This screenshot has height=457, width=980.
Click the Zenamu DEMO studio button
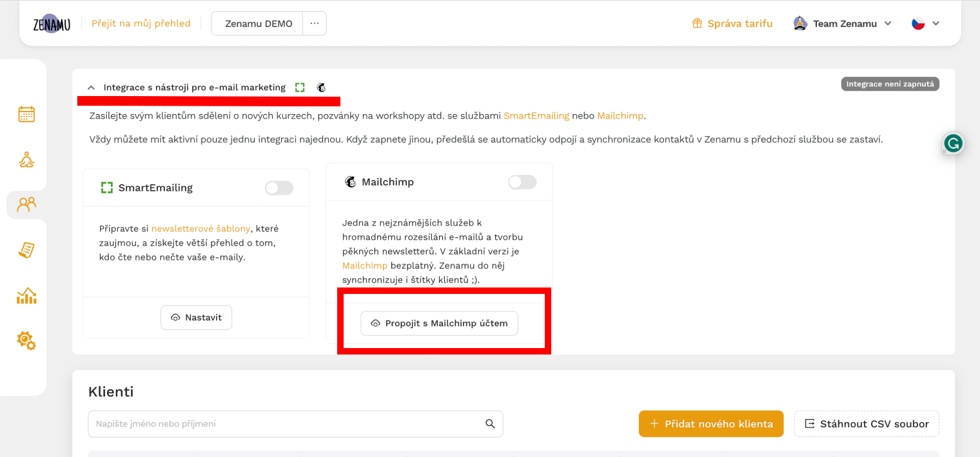(x=258, y=23)
